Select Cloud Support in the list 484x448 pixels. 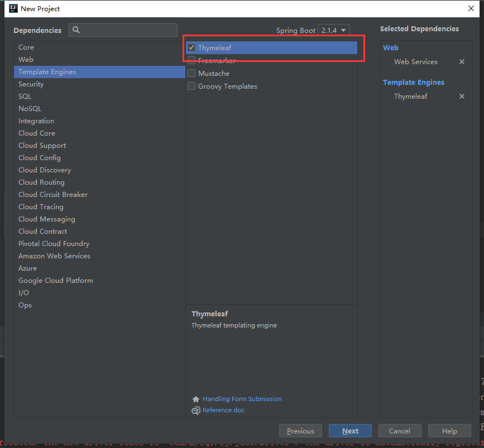[x=99, y=145]
